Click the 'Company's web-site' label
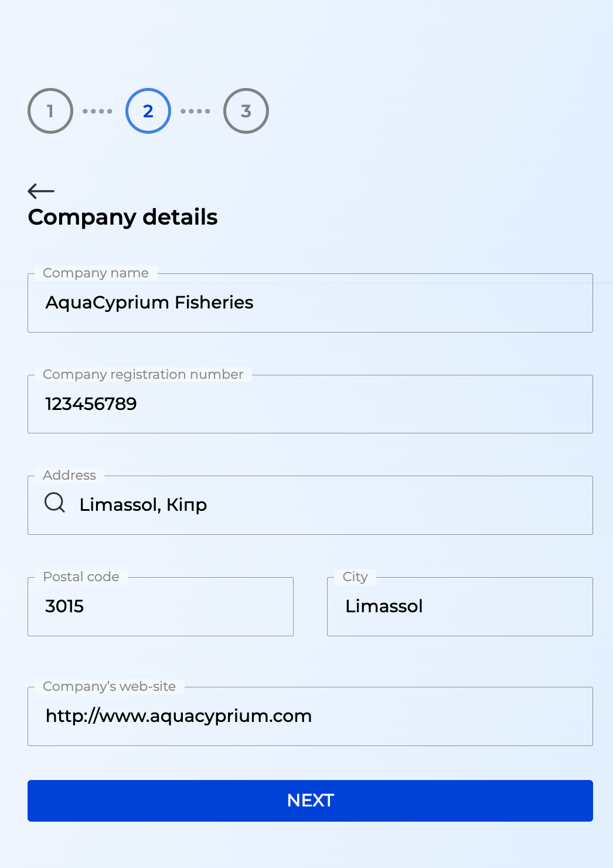Screen dimensions: 613x868 coord(109,686)
